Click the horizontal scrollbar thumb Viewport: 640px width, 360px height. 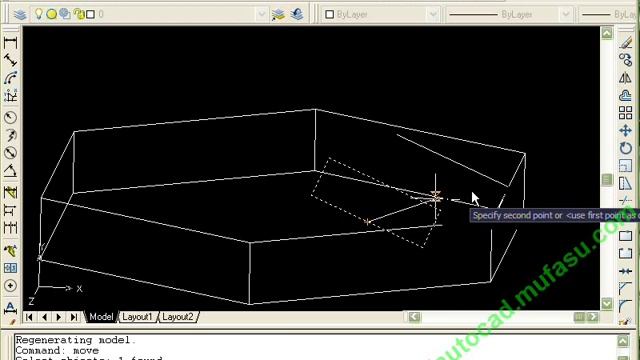click(x=579, y=317)
